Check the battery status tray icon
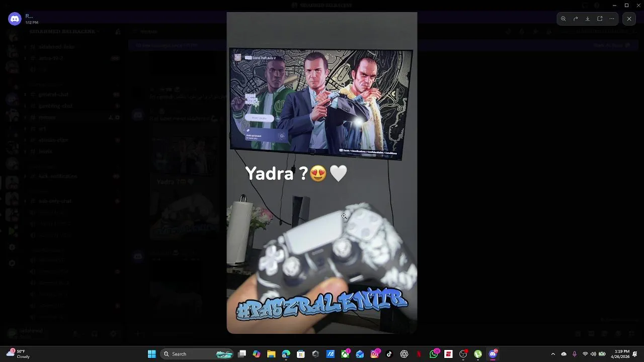644x362 pixels. 602,354
